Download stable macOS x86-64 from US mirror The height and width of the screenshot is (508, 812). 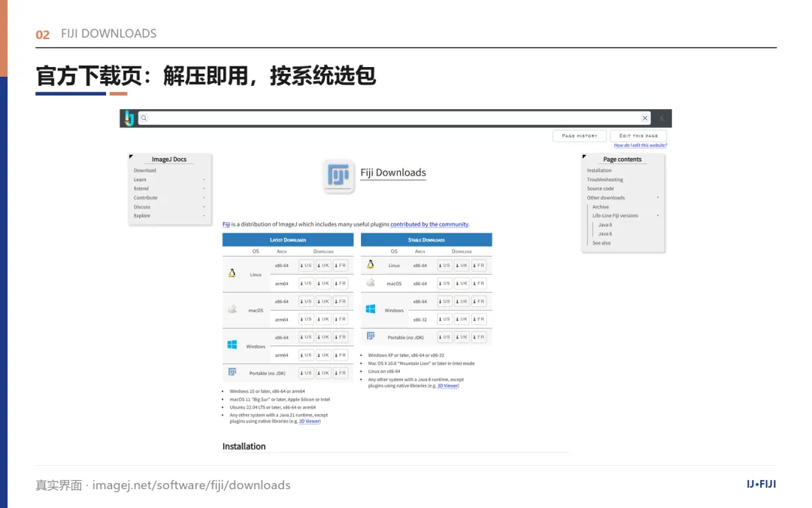[444, 284]
